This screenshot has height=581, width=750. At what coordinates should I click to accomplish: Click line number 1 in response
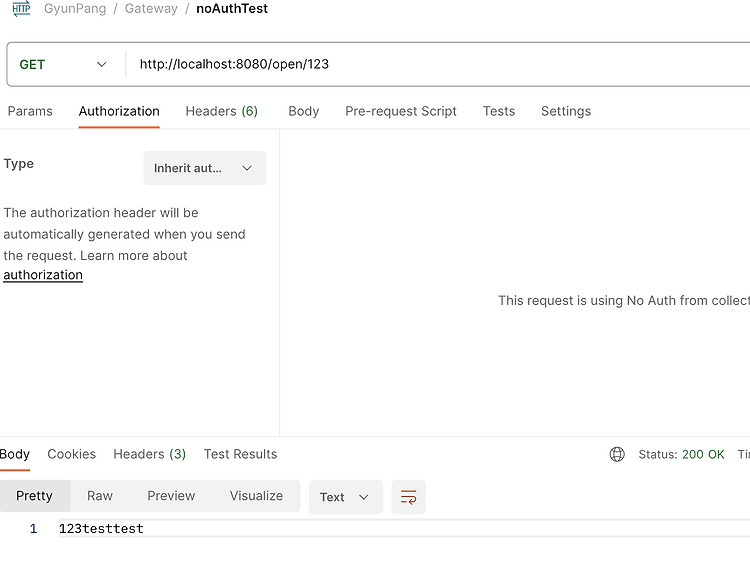pos(33,528)
